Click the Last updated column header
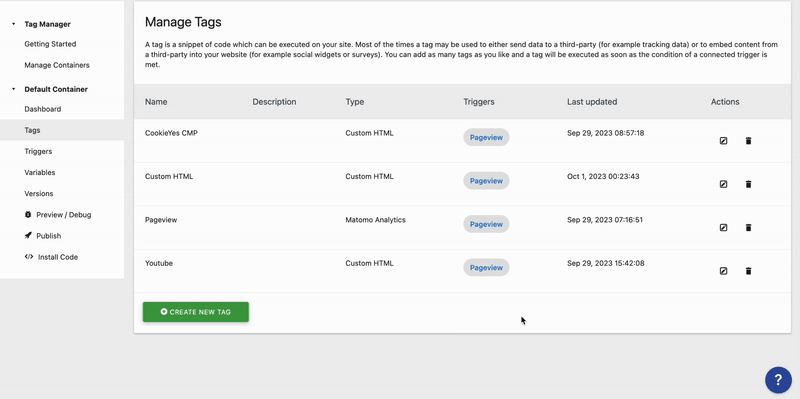Viewport: 800px width, 399px height. coord(592,102)
